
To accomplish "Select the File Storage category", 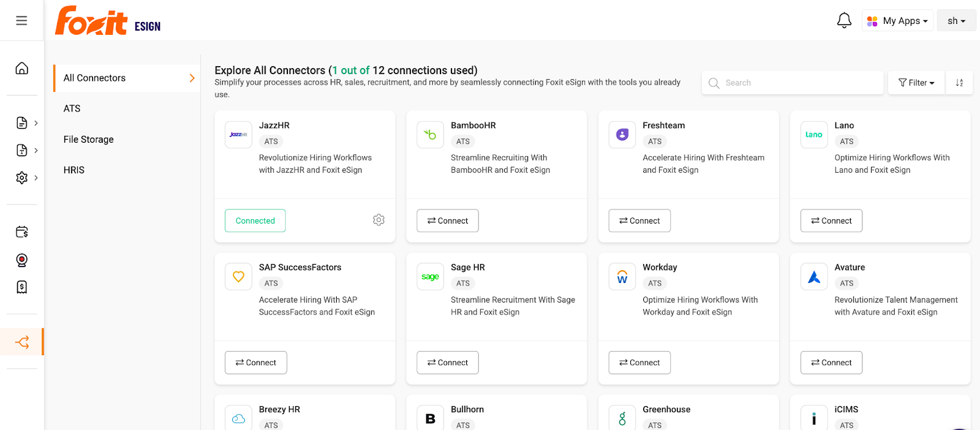I will pos(88,140).
